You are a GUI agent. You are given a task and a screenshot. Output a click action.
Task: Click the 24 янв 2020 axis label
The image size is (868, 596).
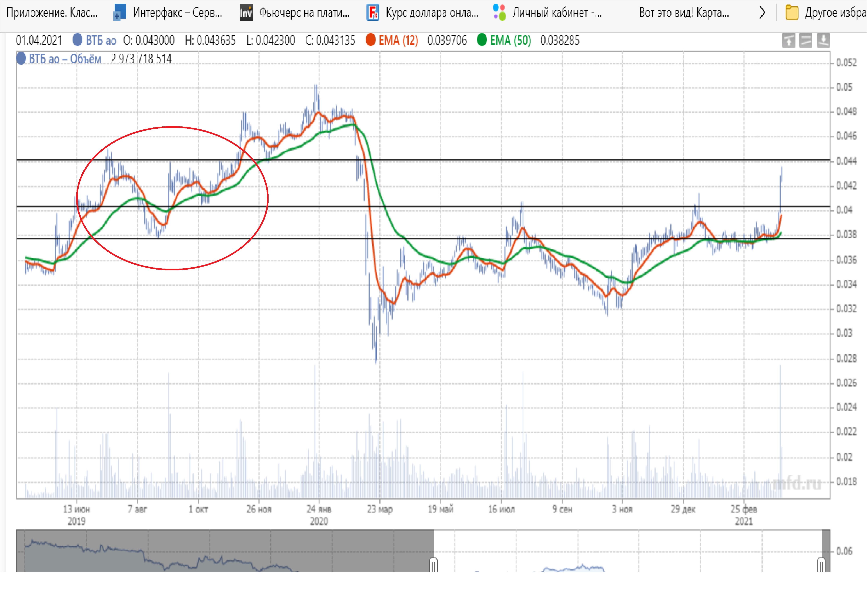319,515
